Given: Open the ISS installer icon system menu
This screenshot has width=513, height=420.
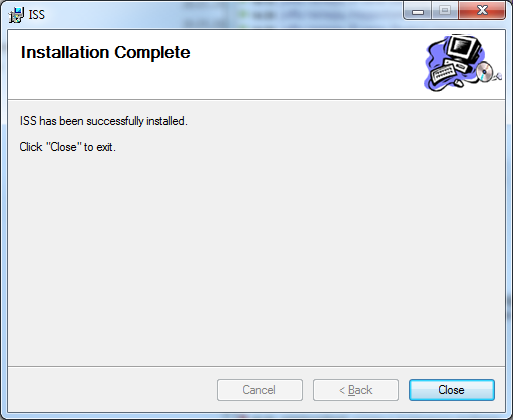Looking at the screenshot, I should click(x=16, y=15).
